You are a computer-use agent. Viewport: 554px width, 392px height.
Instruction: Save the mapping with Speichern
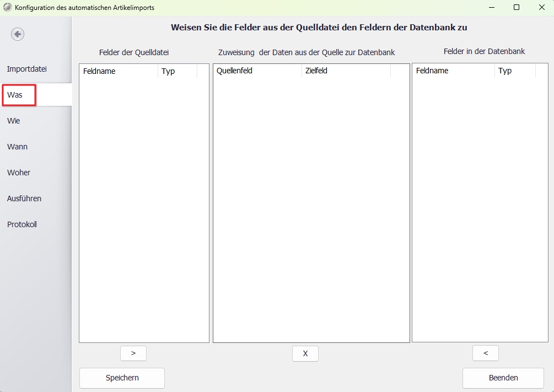click(x=122, y=378)
